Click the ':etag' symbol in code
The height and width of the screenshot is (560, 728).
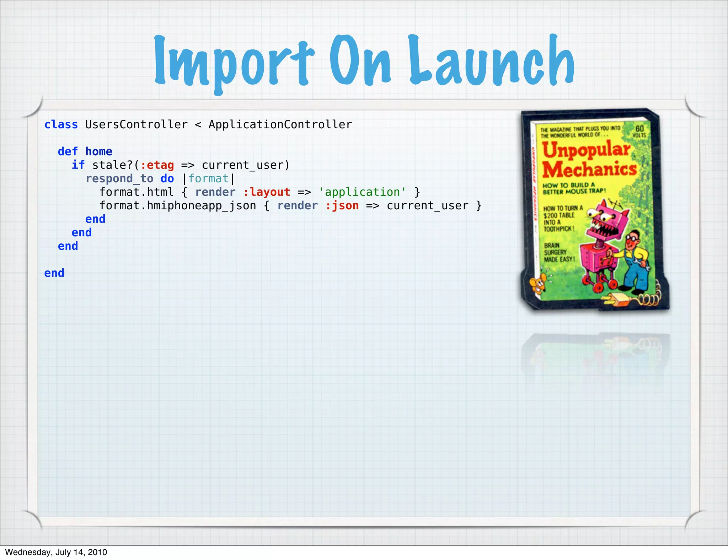pyautogui.click(x=157, y=165)
